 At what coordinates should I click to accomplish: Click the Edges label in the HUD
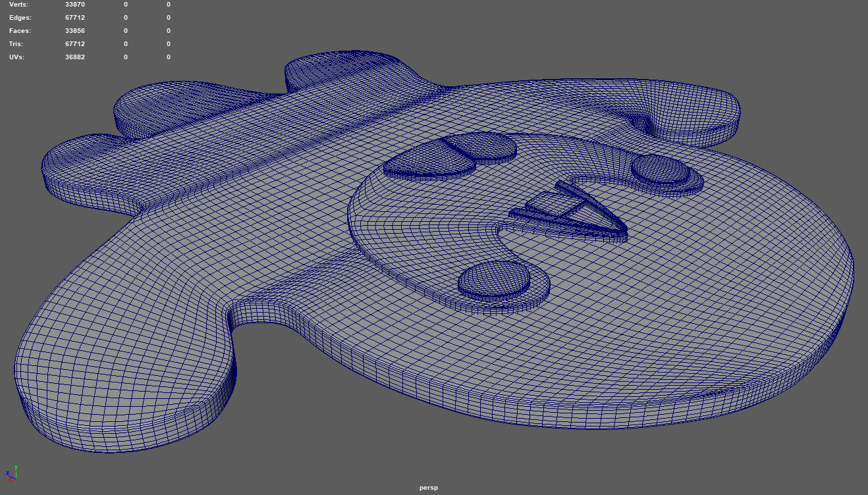coord(20,18)
